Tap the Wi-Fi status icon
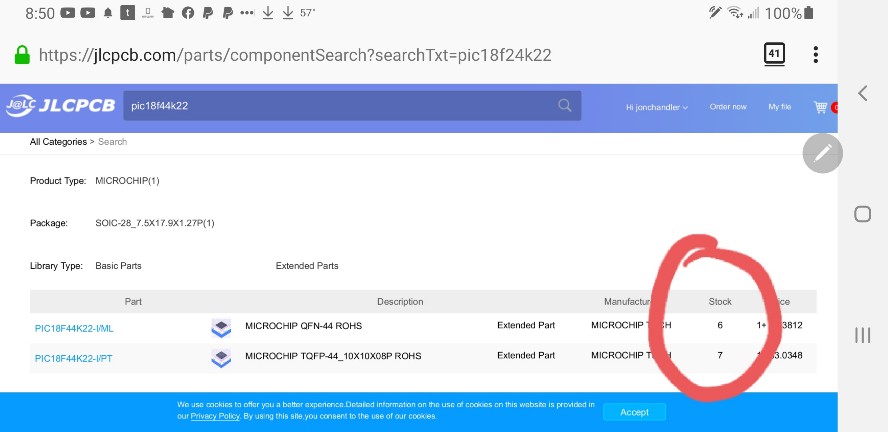This screenshot has width=888, height=432. 735,12
